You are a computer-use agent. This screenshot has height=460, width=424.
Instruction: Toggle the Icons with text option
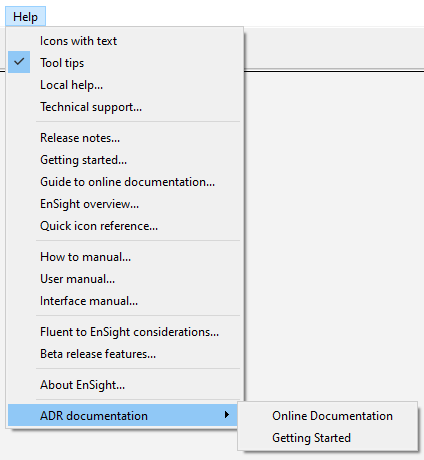pos(124,41)
